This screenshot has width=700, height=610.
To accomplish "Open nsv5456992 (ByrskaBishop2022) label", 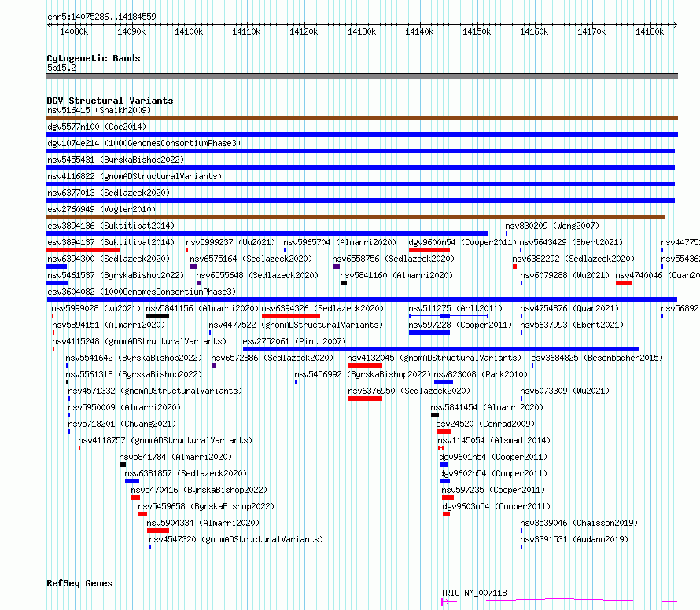I will pos(363,374).
